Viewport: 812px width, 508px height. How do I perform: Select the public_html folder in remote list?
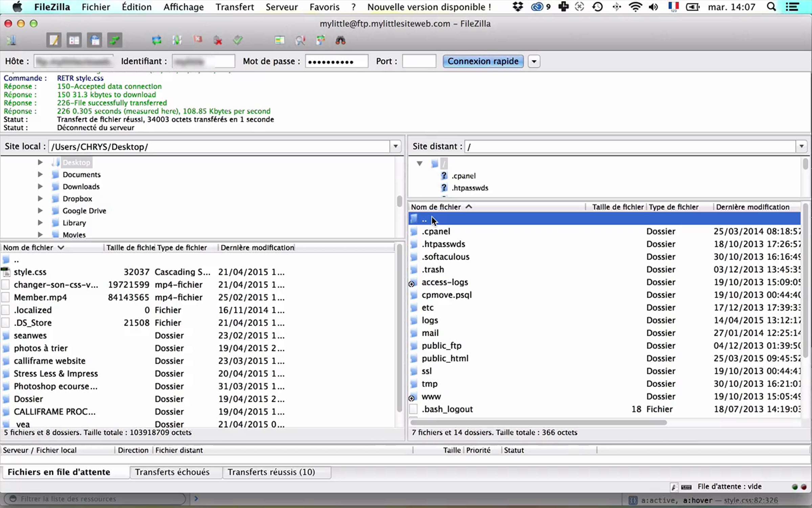click(445, 358)
